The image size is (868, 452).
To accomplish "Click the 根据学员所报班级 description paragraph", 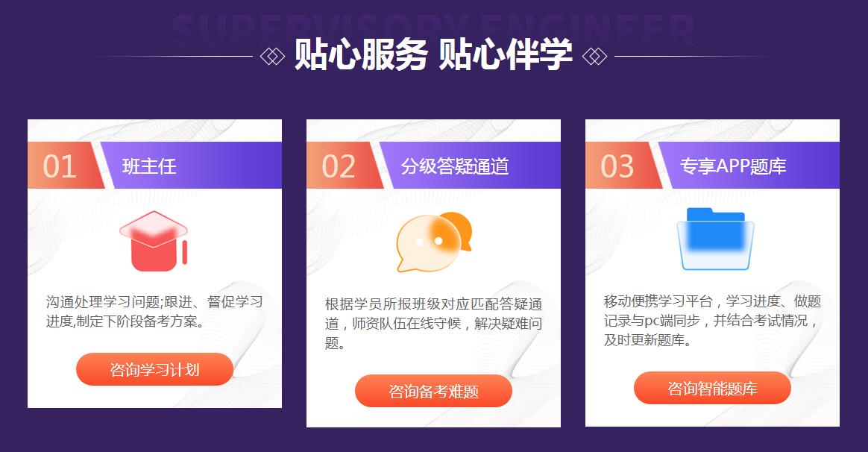I will point(433,324).
